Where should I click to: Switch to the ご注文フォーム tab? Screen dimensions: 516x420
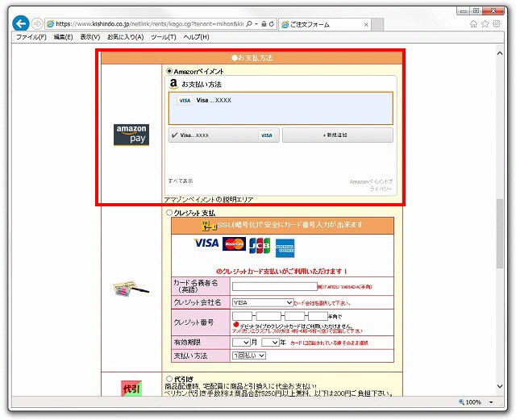pyautogui.click(x=325, y=24)
